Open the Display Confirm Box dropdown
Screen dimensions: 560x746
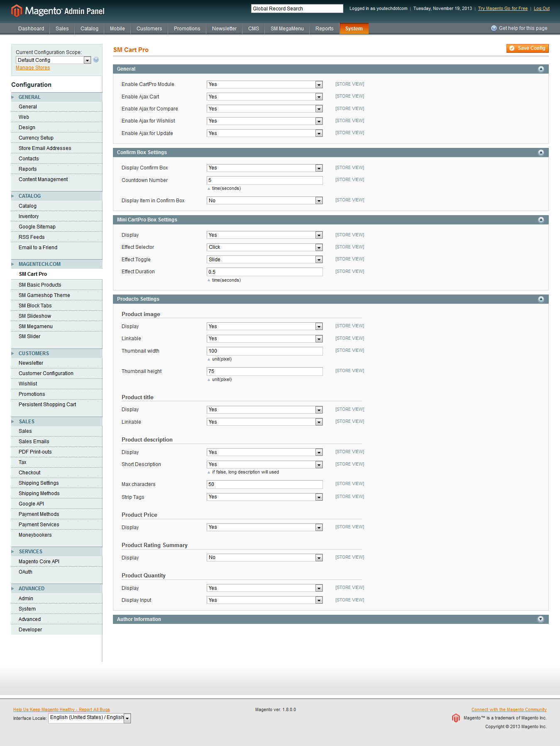point(265,168)
